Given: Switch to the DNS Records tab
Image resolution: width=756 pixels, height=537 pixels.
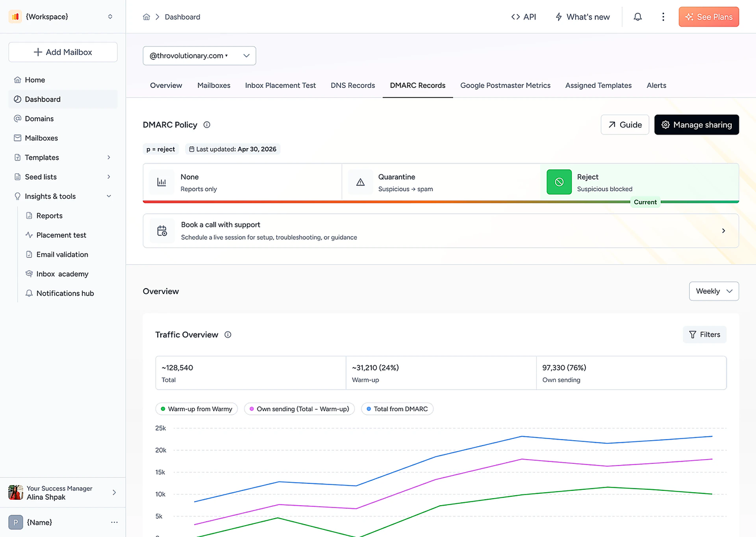Looking at the screenshot, I should [x=353, y=86].
